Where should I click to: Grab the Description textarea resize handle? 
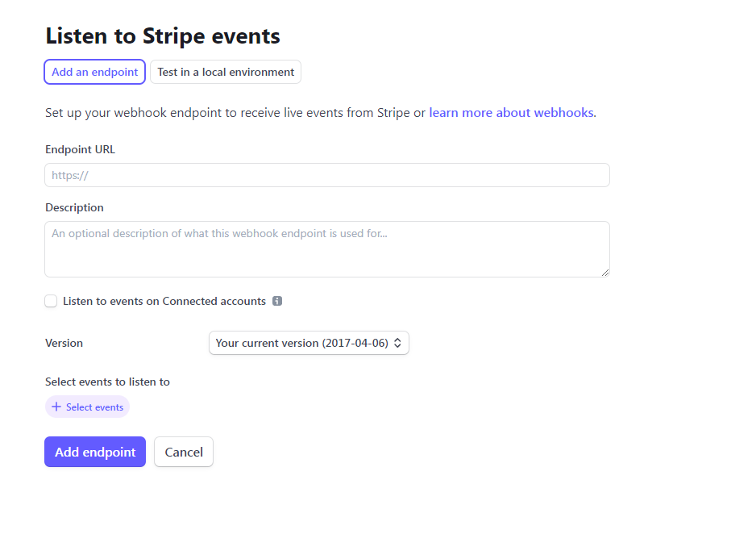pos(604,272)
